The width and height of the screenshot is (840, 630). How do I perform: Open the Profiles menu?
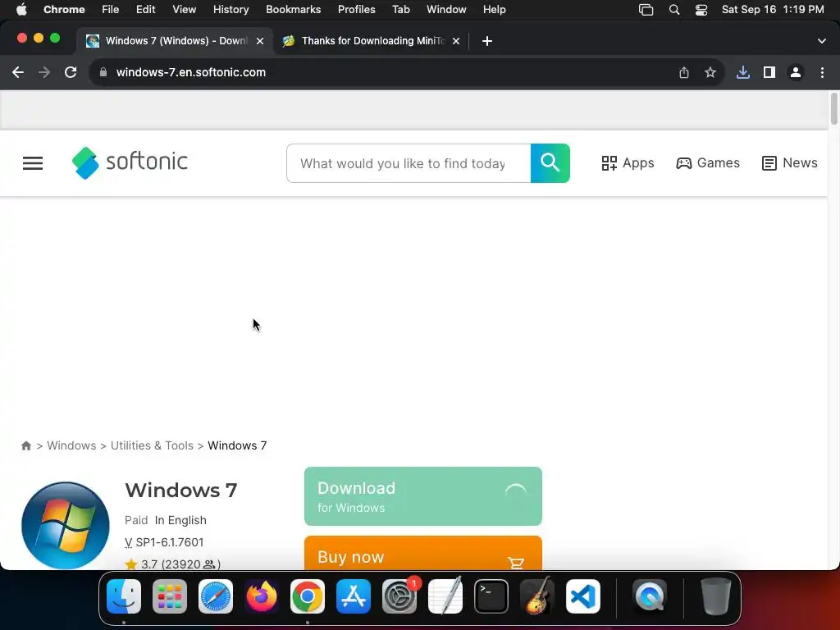(356, 10)
